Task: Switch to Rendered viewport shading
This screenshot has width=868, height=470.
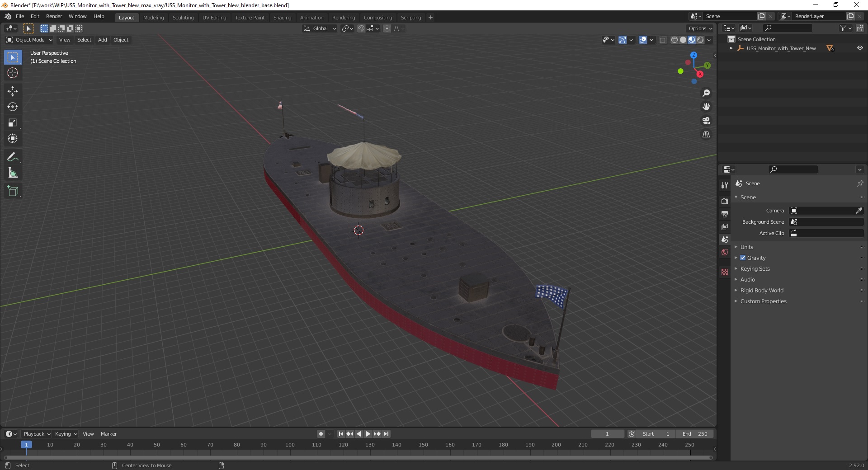Action: point(700,40)
